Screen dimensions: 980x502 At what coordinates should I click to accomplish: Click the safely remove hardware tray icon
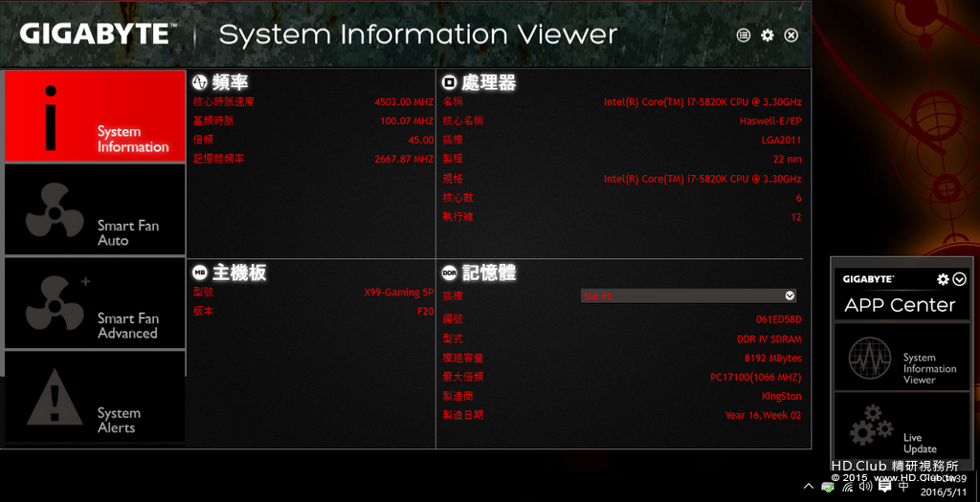click(828, 487)
